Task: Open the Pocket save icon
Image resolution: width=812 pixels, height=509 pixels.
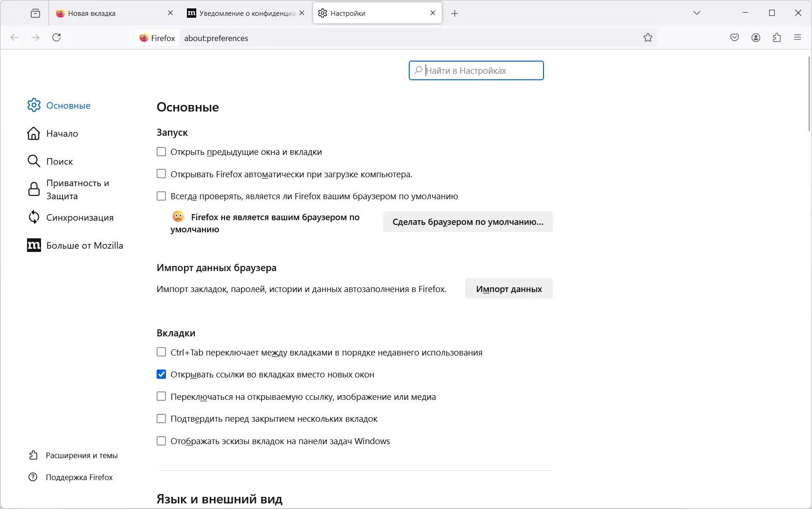Action: tap(735, 38)
